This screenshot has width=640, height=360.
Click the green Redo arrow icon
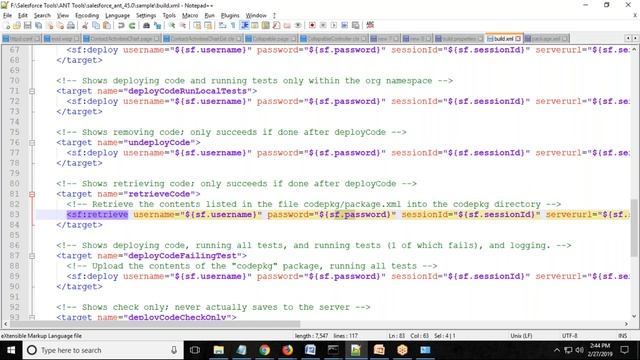pos(132,25)
